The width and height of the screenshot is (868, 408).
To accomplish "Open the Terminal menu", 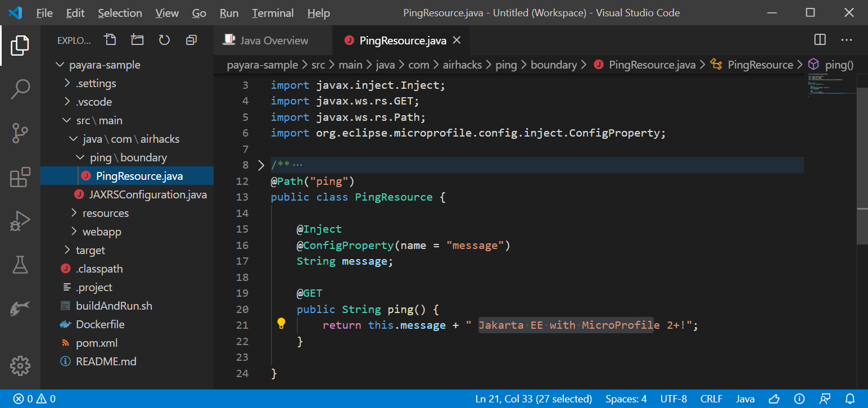I will pos(273,13).
